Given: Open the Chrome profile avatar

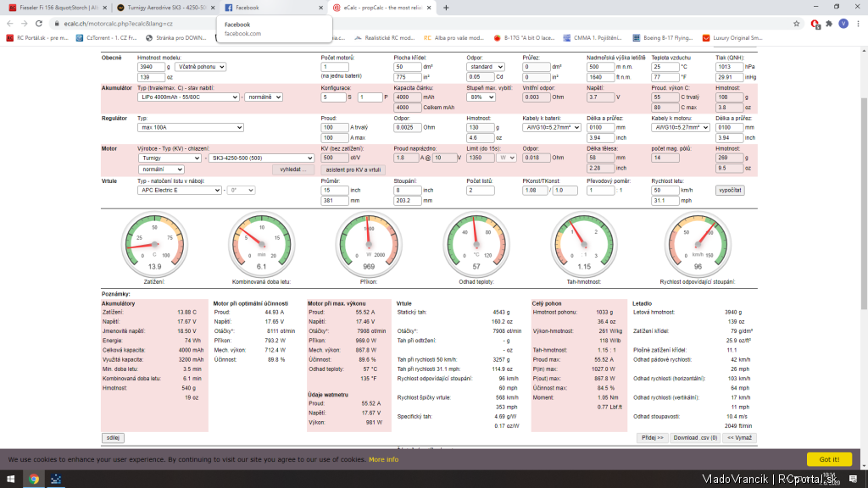Looking at the screenshot, I should click(x=843, y=24).
